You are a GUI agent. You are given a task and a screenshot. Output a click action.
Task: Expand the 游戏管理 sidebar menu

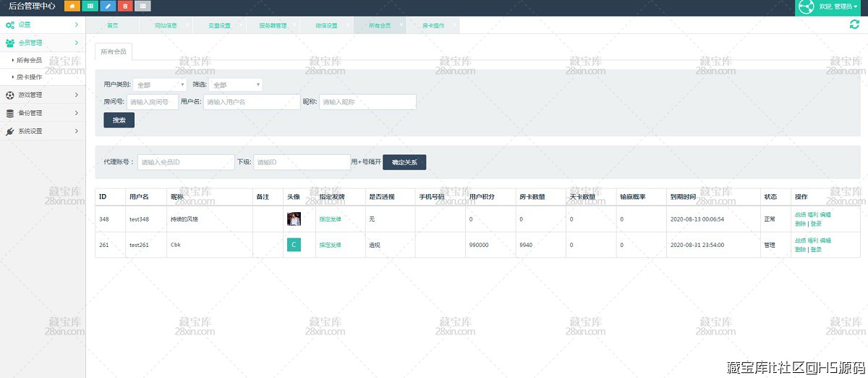click(43, 95)
